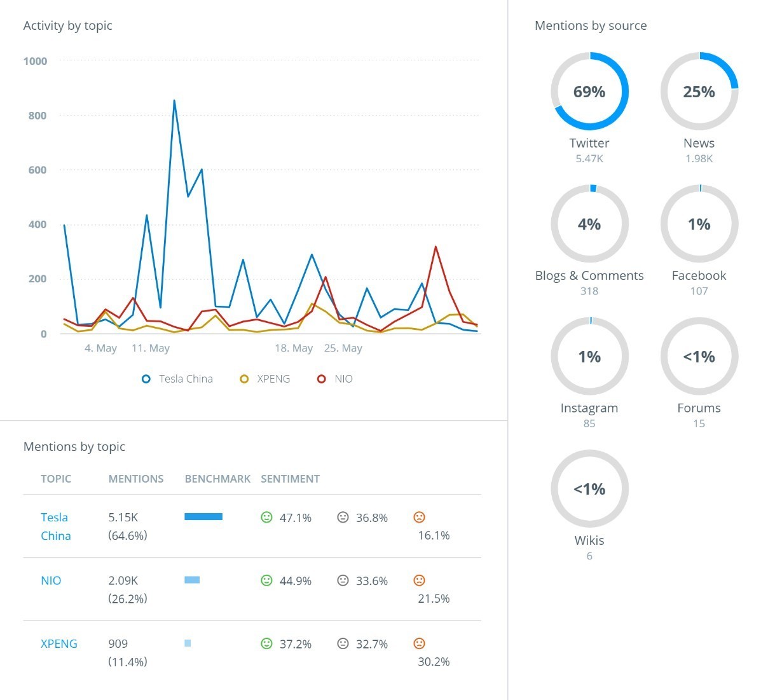Screen dimensions: 782x700
Task: Toggle the XPENG legend marker
Action: tap(244, 379)
